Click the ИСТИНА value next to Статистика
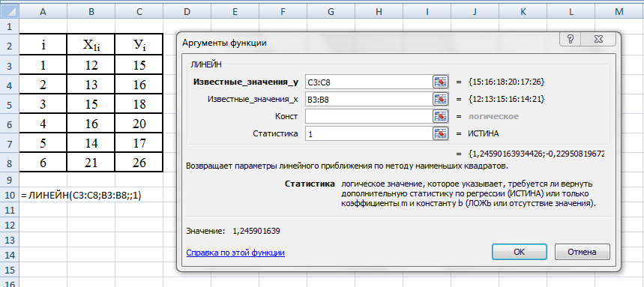Viewport: 644px width, 287px height. tap(484, 133)
